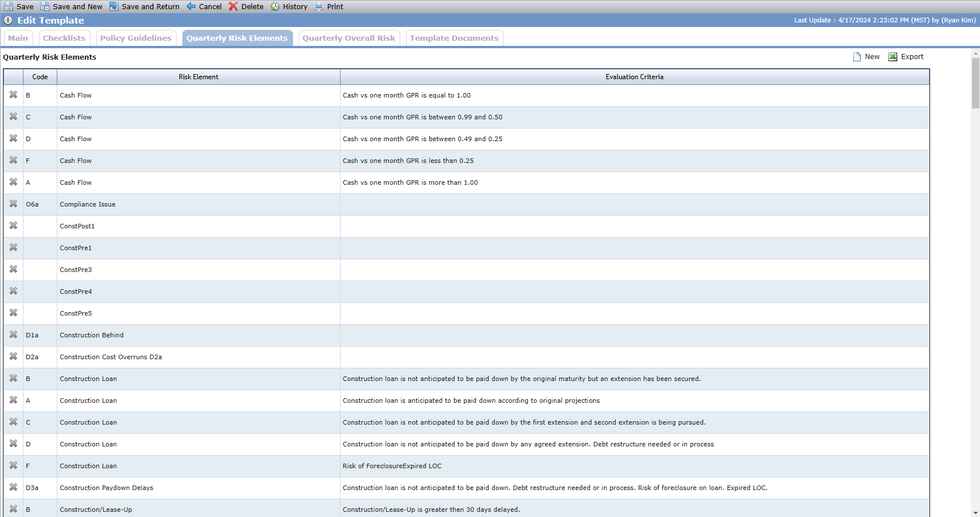Click scrollbar up arrow
The width and height of the screenshot is (980, 517).
(x=975, y=53)
